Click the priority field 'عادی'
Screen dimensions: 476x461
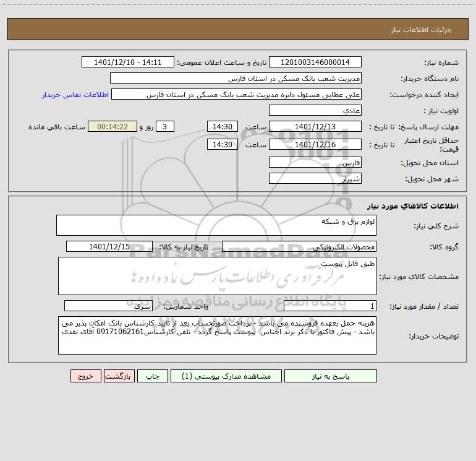[315, 110]
